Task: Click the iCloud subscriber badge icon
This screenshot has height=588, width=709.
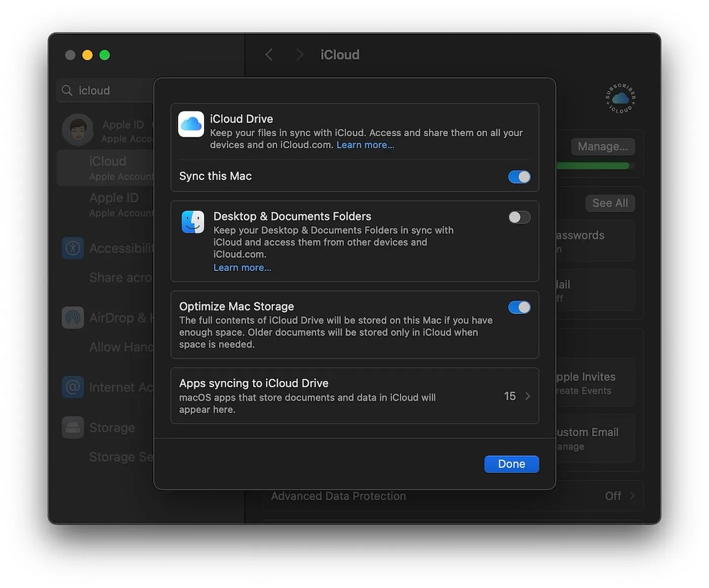Action: [620, 99]
